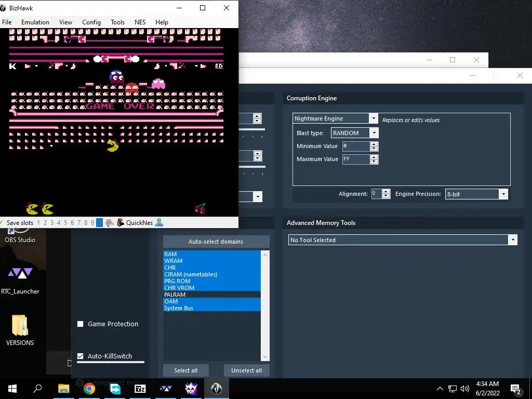
Task: Toggle the PRG ROM domain
Action: tap(212, 281)
